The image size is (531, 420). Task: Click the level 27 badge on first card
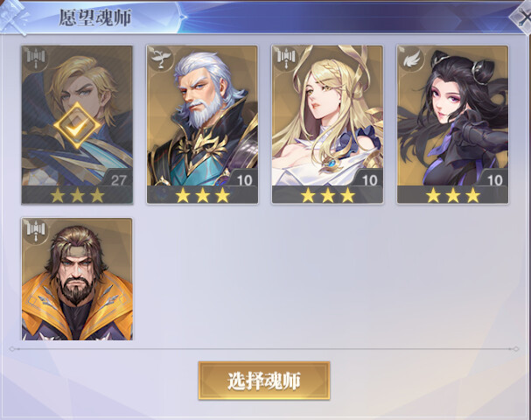coord(118,179)
